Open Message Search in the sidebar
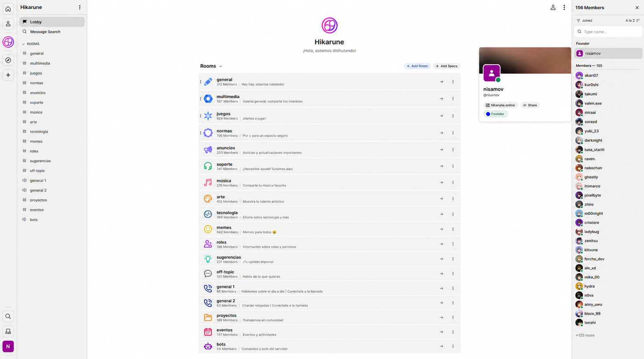The height and width of the screenshot is (359, 644). coord(52,32)
